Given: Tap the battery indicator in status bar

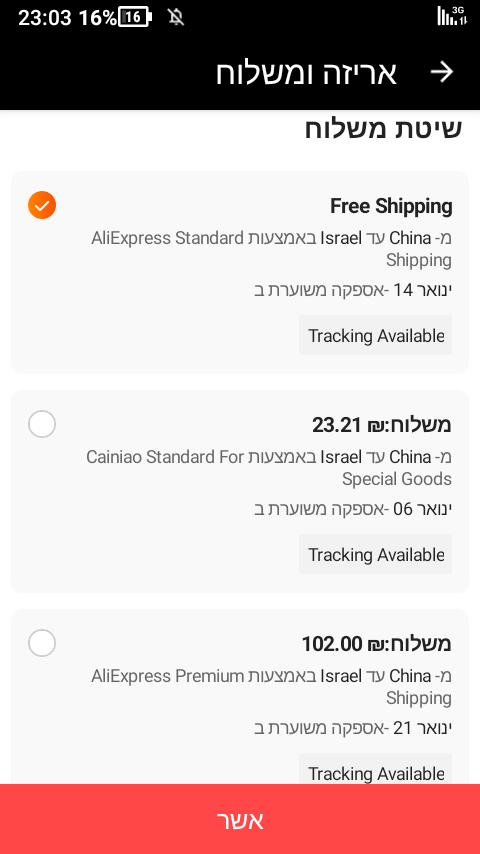Looking at the screenshot, I should tap(135, 18).
